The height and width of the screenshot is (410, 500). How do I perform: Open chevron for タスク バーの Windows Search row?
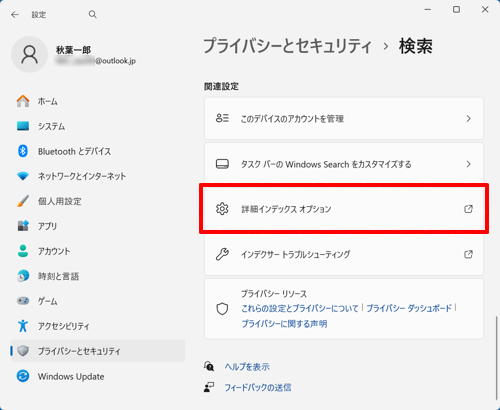(x=468, y=164)
